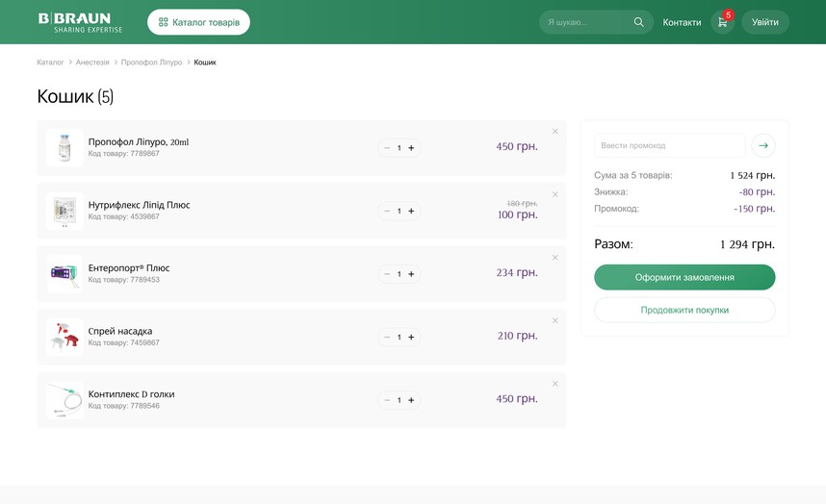This screenshot has width=826, height=504.
Task: Click the sum value 1 524 грн.
Action: (753, 175)
